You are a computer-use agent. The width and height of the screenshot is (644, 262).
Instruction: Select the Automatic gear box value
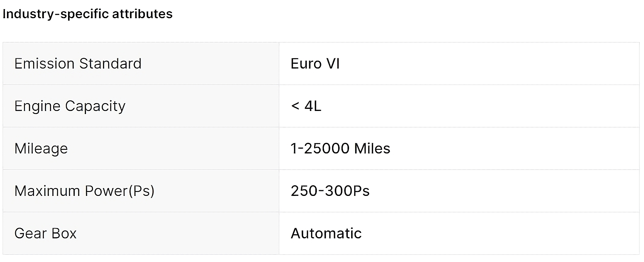click(x=326, y=233)
